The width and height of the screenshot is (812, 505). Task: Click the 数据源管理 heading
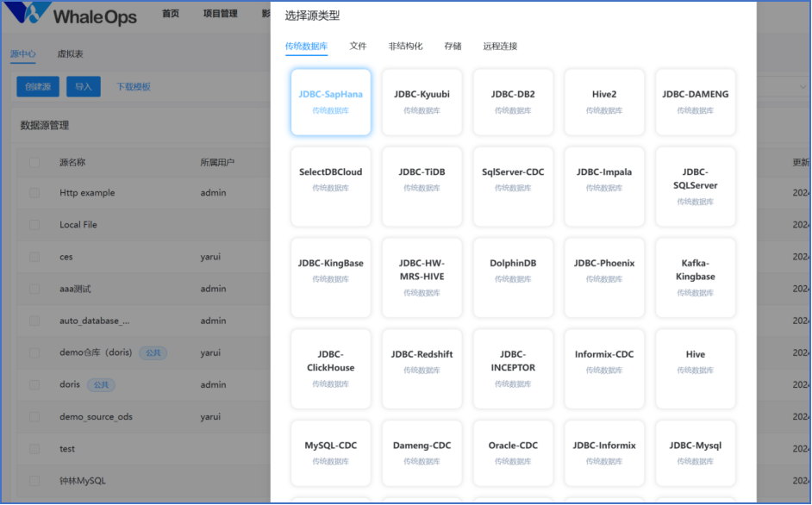[x=45, y=125]
